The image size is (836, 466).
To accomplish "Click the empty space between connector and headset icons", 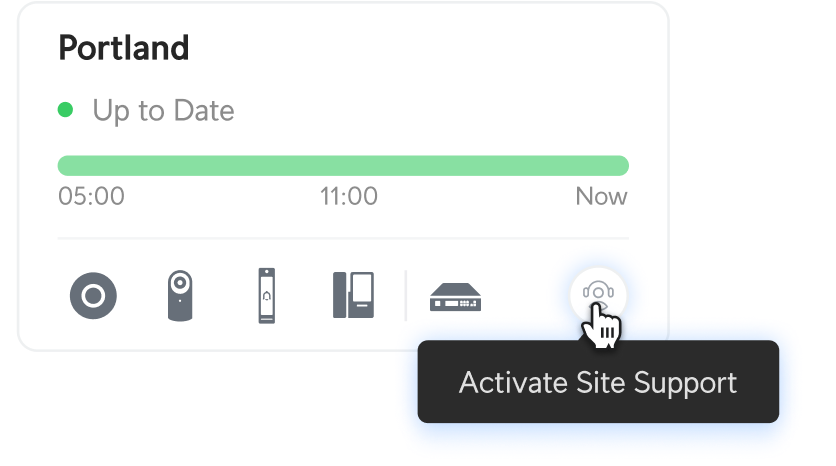I will tap(525, 296).
